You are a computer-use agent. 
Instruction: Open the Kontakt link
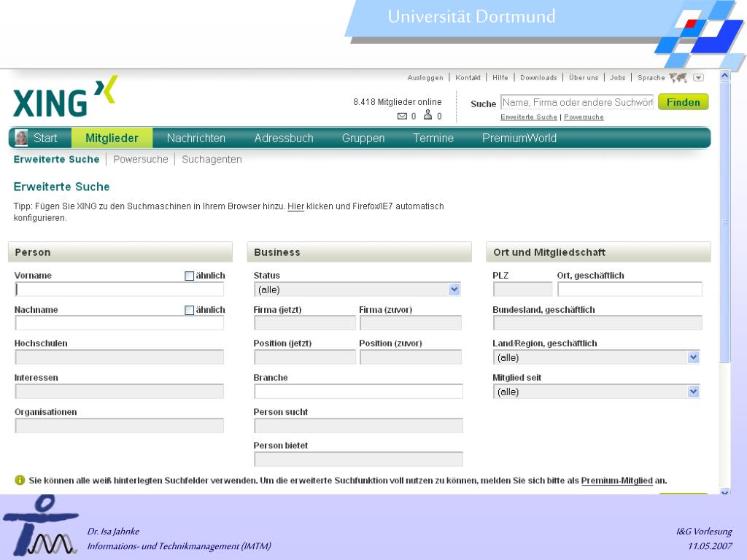point(468,77)
